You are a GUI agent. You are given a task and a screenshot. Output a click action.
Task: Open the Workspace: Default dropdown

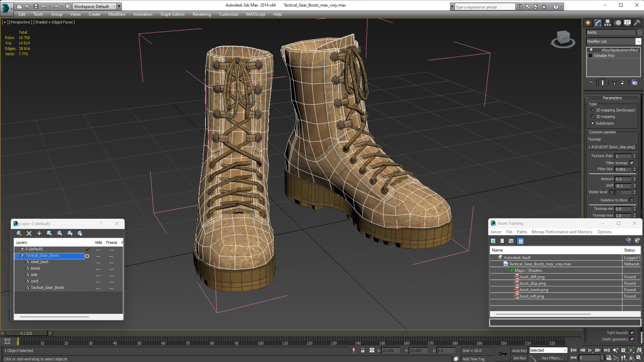[x=95, y=6]
